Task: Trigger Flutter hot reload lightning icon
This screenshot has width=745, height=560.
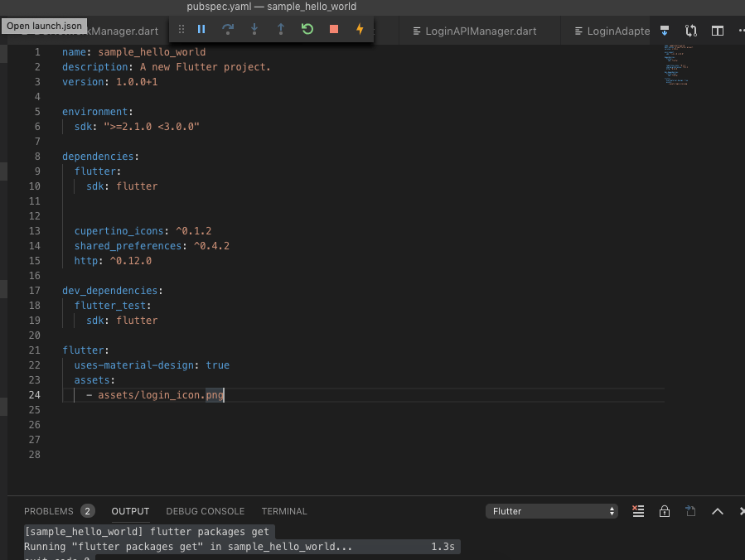Action: (x=360, y=30)
